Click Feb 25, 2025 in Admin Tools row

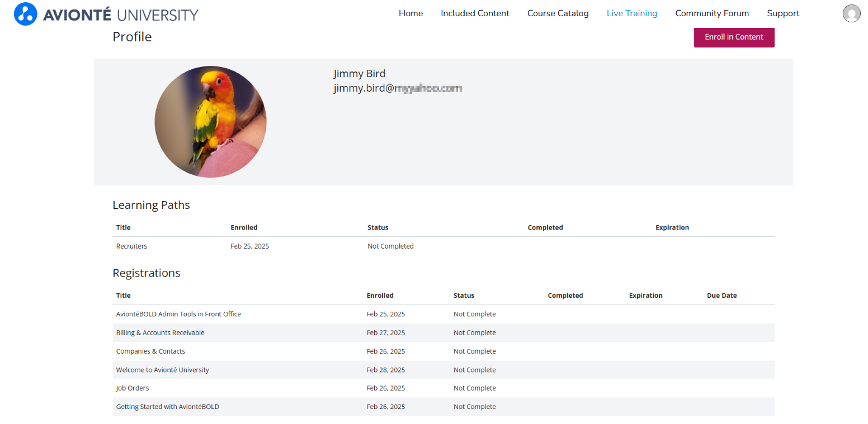(386, 314)
